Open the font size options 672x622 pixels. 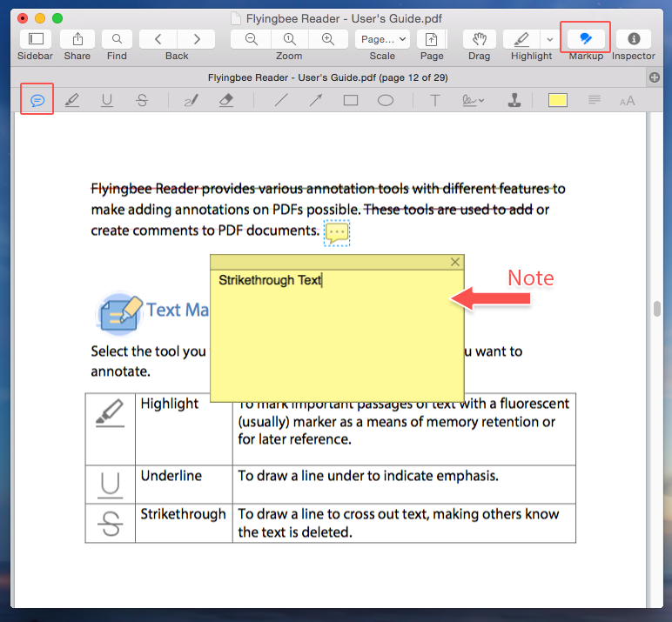[627, 101]
